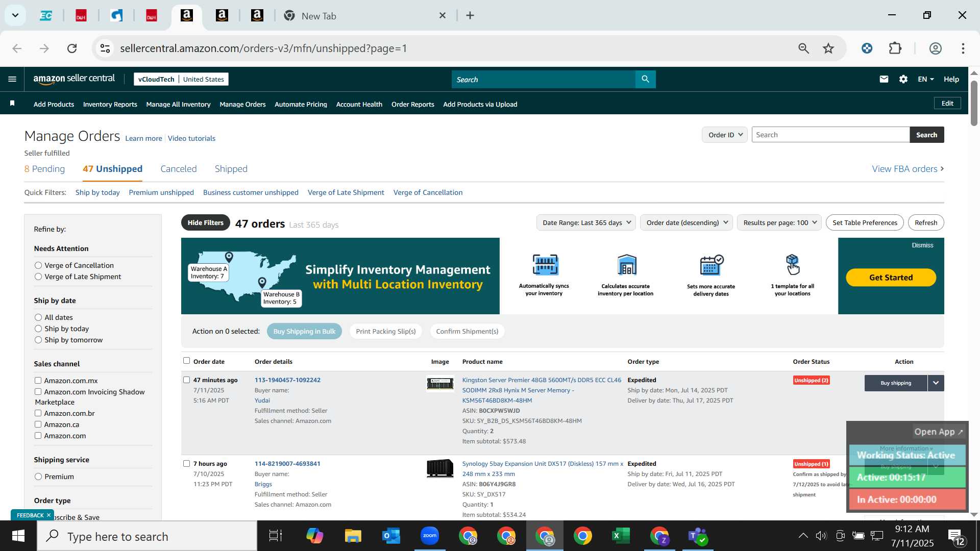Open Microsoft Teams from the taskbar

[x=697, y=536]
